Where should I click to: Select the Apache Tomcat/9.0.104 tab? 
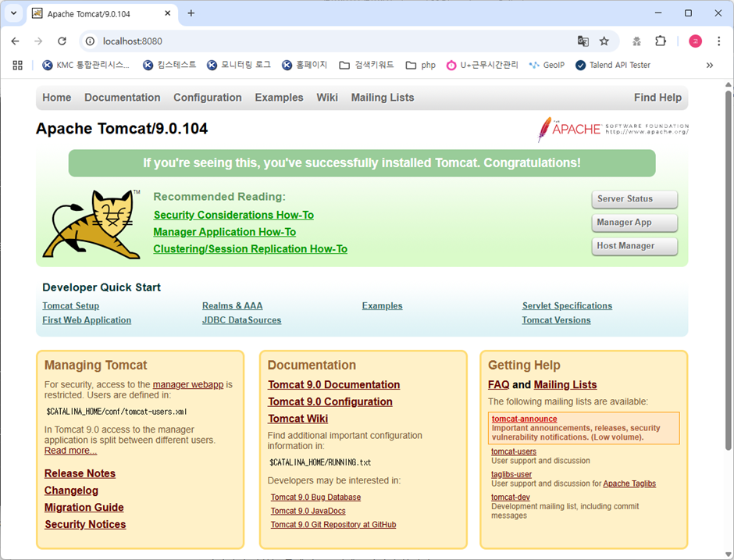pos(102,13)
